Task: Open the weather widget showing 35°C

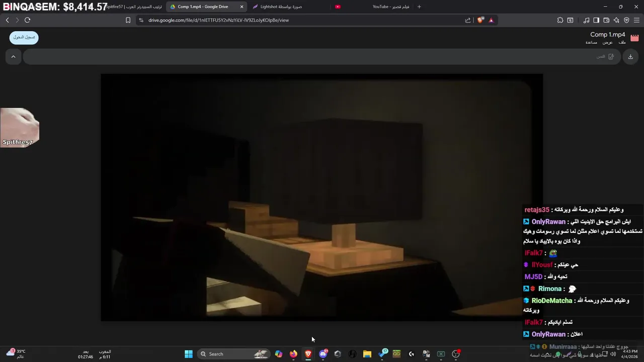Action: (16, 354)
